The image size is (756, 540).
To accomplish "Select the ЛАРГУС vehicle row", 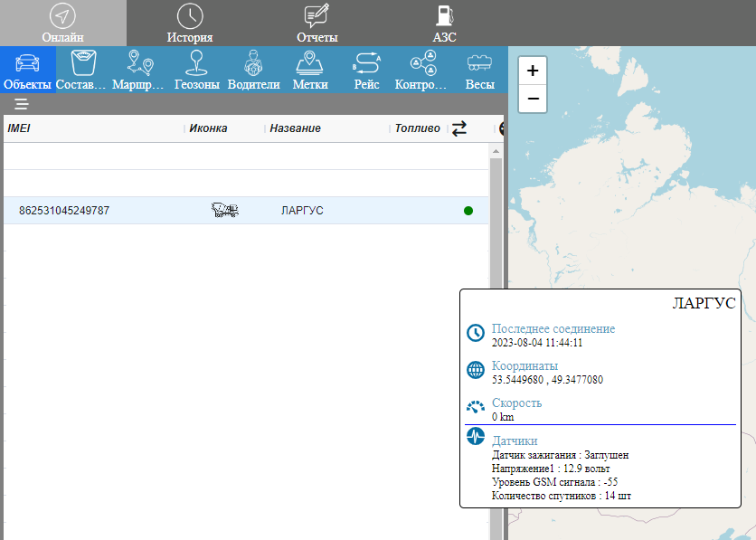I will tap(302, 211).
